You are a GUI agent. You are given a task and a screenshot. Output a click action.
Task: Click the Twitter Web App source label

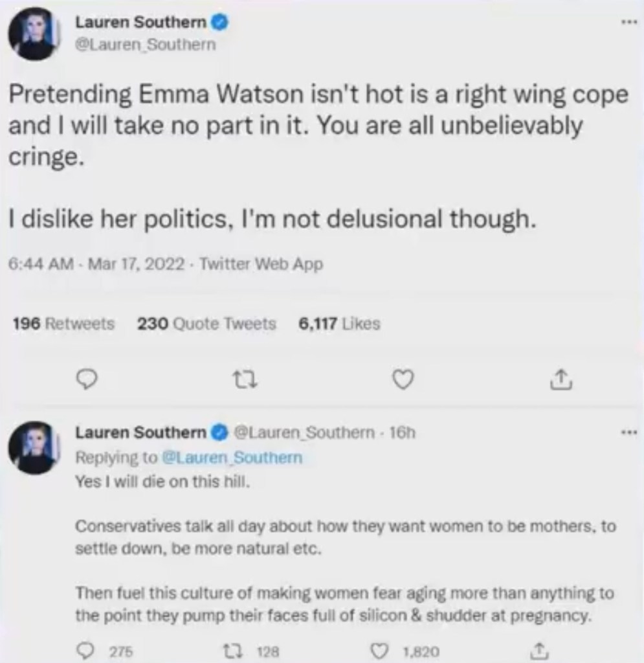(261, 264)
